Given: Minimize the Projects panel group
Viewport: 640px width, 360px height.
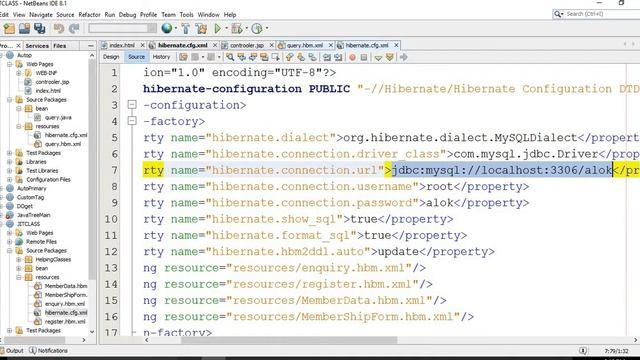Looking at the screenshot, I should [x=91, y=46].
